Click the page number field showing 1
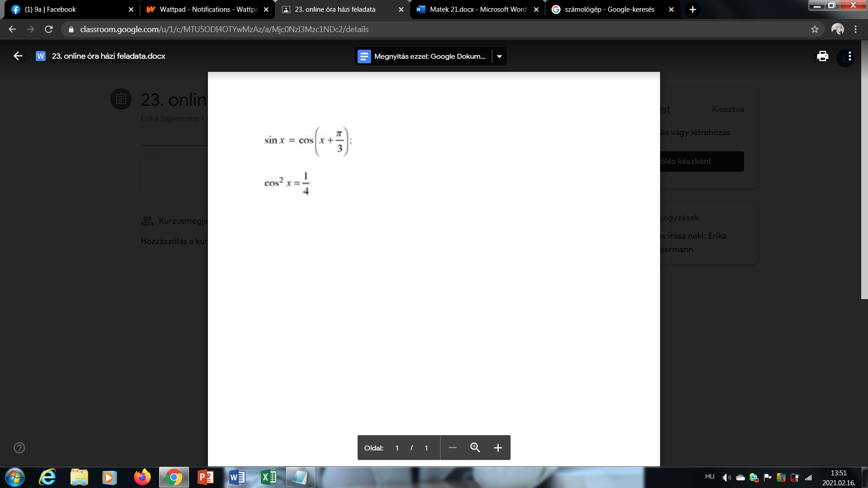Image resolution: width=868 pixels, height=488 pixels. [x=397, y=448]
